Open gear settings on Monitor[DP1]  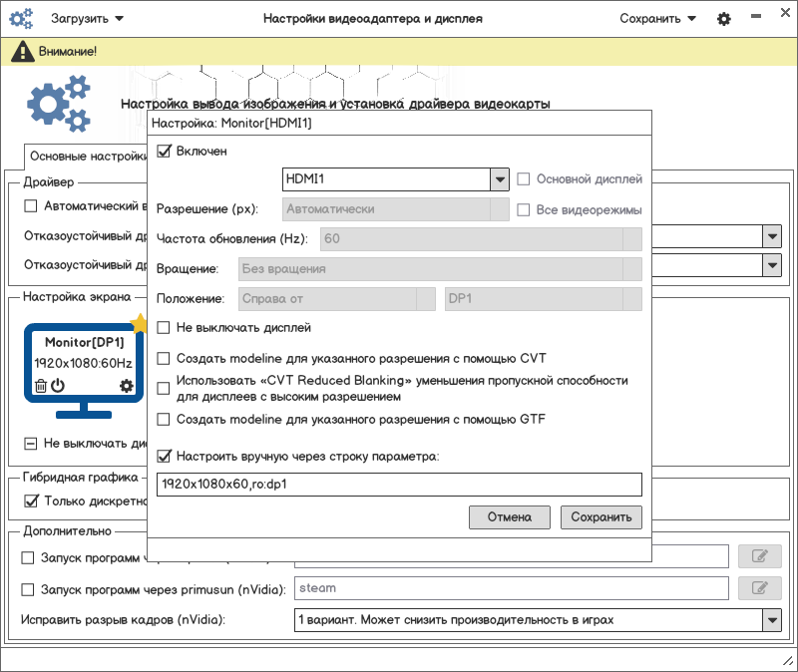coord(127,386)
